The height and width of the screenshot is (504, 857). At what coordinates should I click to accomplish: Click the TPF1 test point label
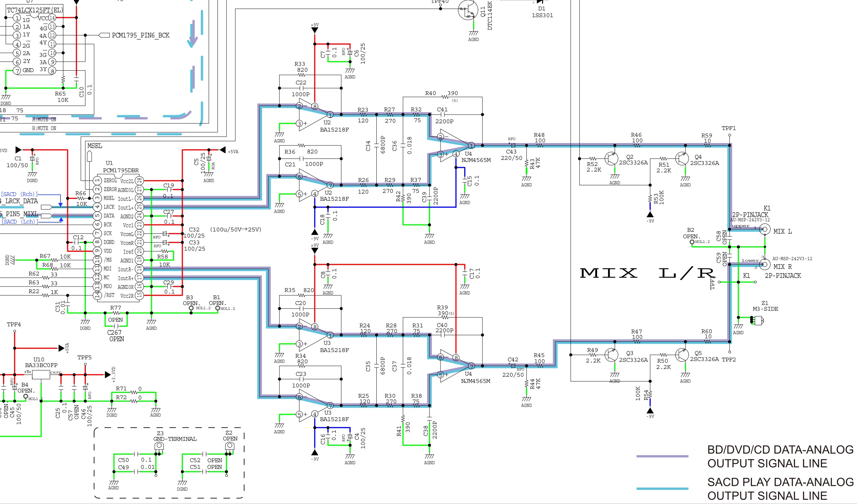click(x=729, y=128)
